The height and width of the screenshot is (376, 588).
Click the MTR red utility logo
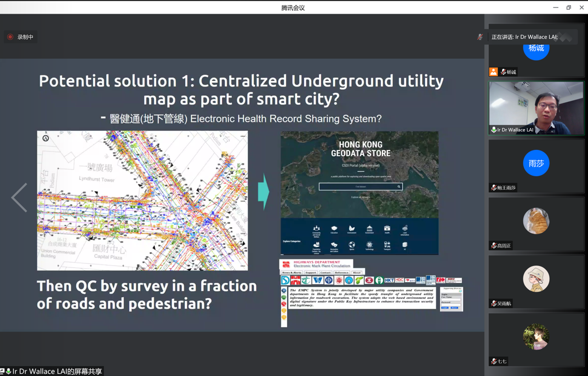pyautogui.click(x=369, y=280)
